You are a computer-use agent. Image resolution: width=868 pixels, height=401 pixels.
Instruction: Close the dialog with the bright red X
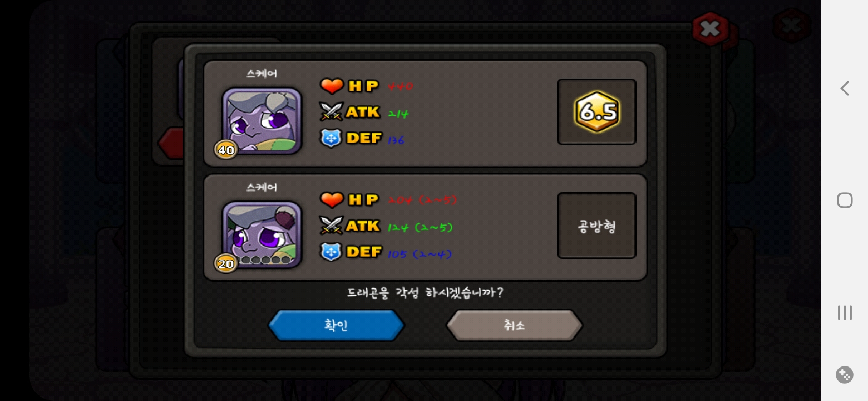(x=711, y=28)
